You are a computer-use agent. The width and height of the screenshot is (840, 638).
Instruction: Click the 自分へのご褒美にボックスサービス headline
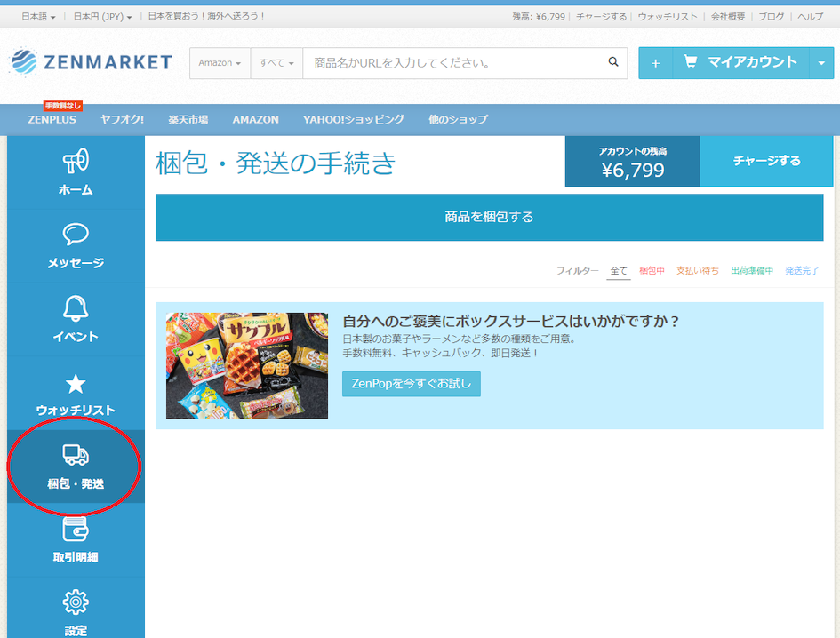coord(510,321)
